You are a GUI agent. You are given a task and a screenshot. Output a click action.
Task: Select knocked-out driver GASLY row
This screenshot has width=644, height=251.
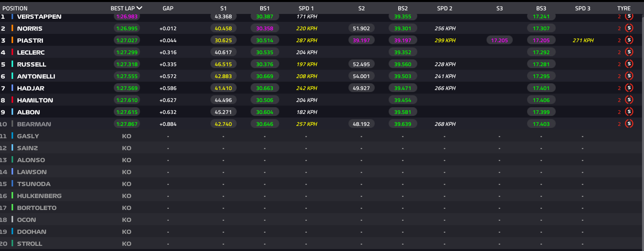28,136
